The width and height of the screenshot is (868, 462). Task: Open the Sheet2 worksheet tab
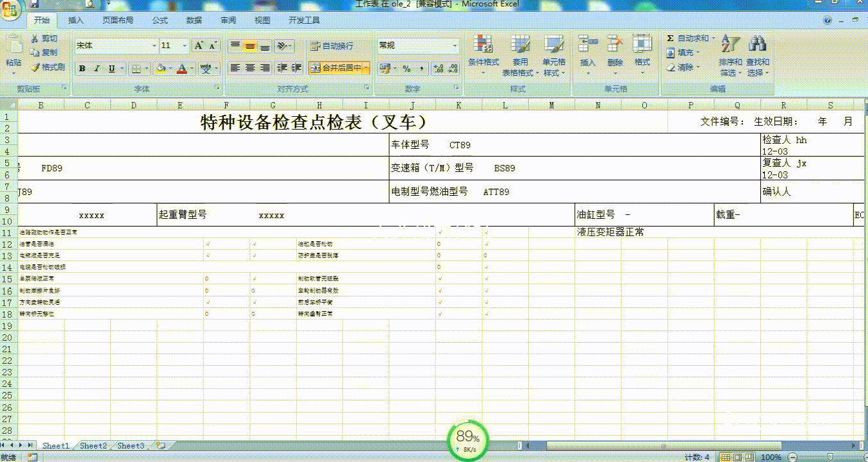93,445
